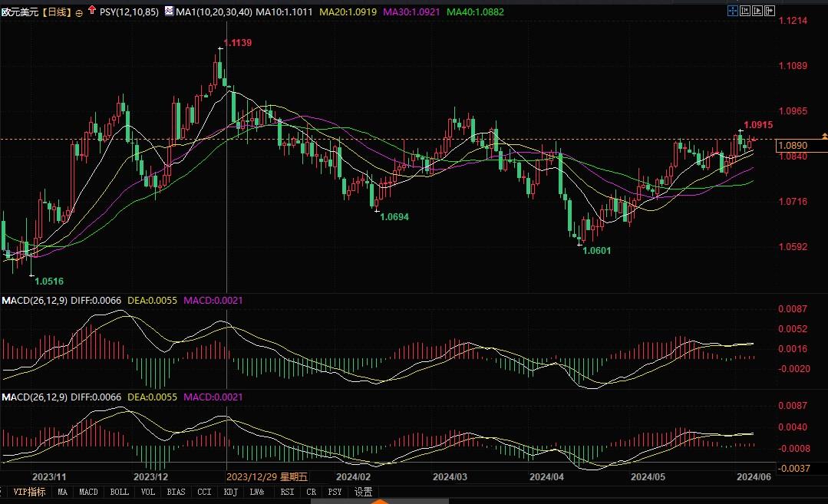The image size is (828, 504).
Task: Click the 1.0915 recent high label
Action: tap(758, 124)
